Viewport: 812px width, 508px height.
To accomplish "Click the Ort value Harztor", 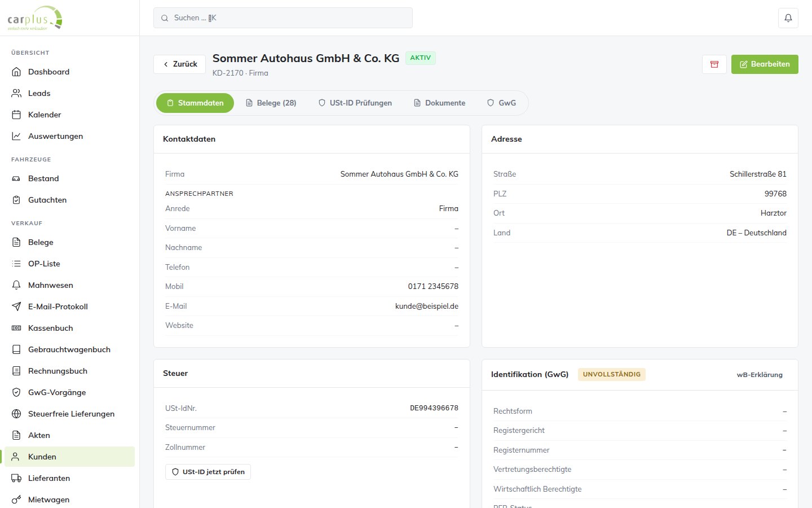I will pyautogui.click(x=774, y=213).
